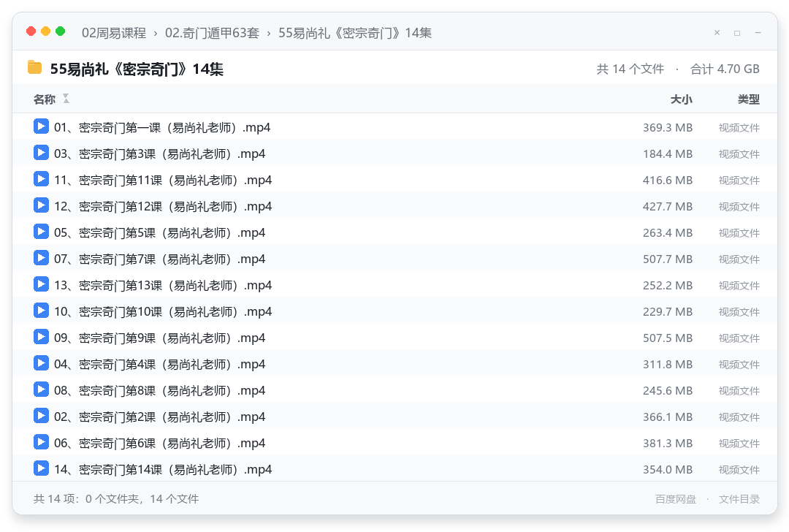Click size value 507.7 MB
Viewport: 789px width, 532px height.
point(667,259)
